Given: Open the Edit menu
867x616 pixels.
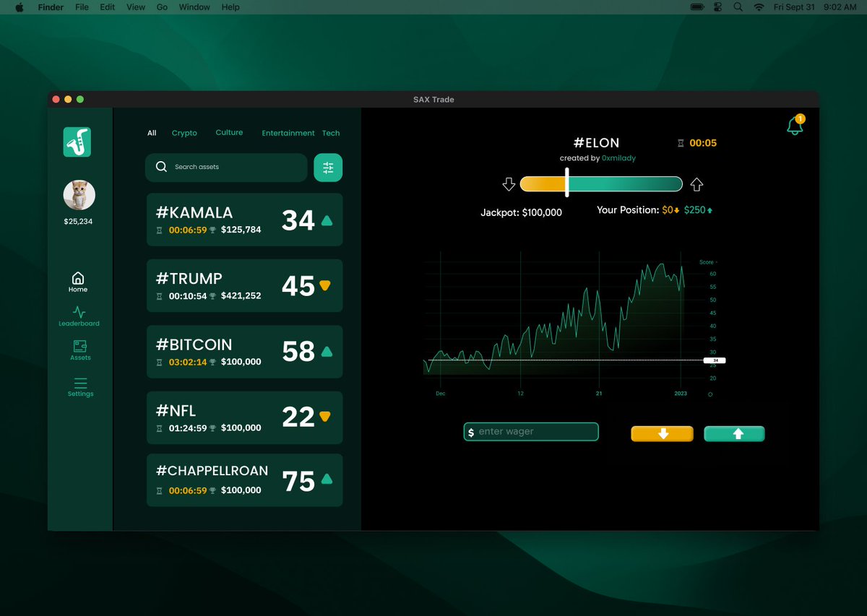Looking at the screenshot, I should 108,7.
